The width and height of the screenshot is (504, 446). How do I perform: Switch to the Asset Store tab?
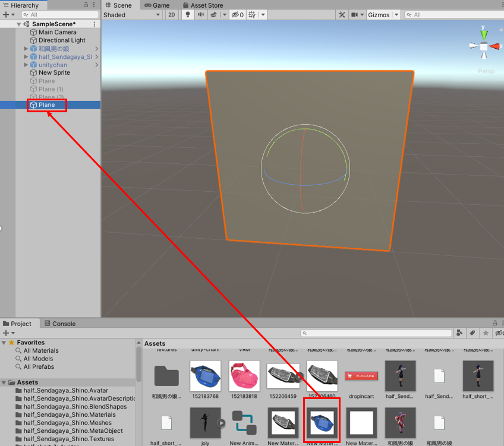(x=203, y=5)
